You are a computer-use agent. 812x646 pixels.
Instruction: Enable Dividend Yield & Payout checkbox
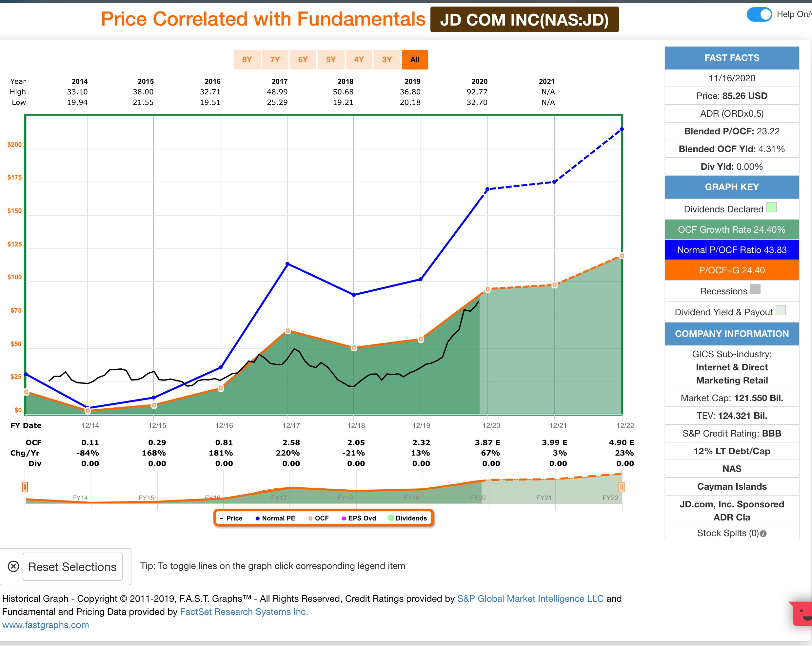(781, 310)
